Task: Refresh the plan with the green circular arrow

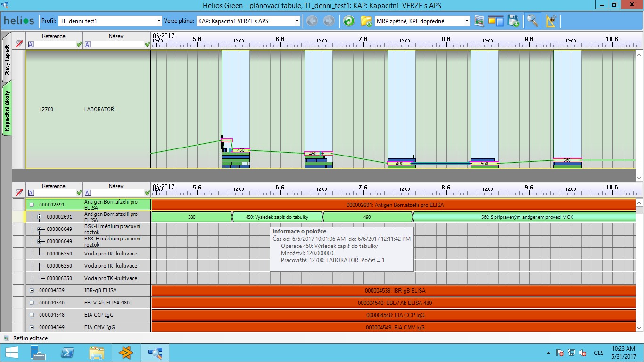Action: point(349,21)
